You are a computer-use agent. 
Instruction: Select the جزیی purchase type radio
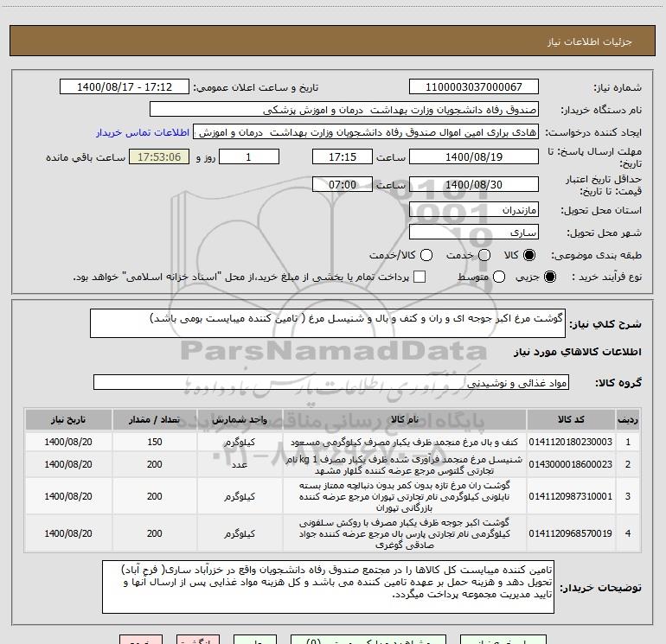[x=550, y=277]
